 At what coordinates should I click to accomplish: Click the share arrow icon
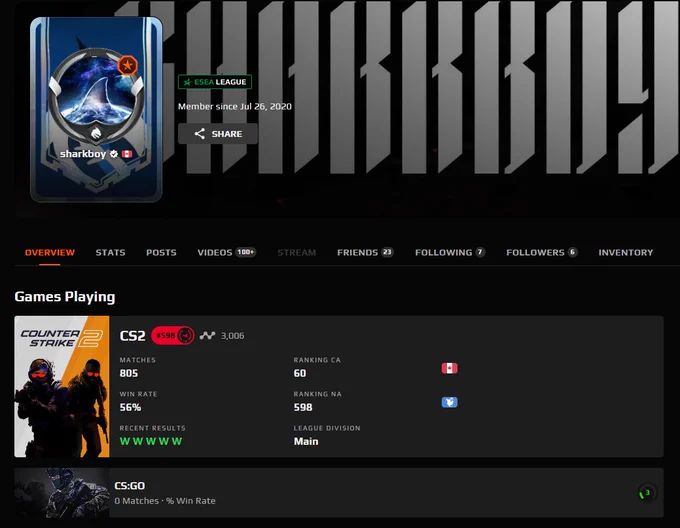[199, 134]
